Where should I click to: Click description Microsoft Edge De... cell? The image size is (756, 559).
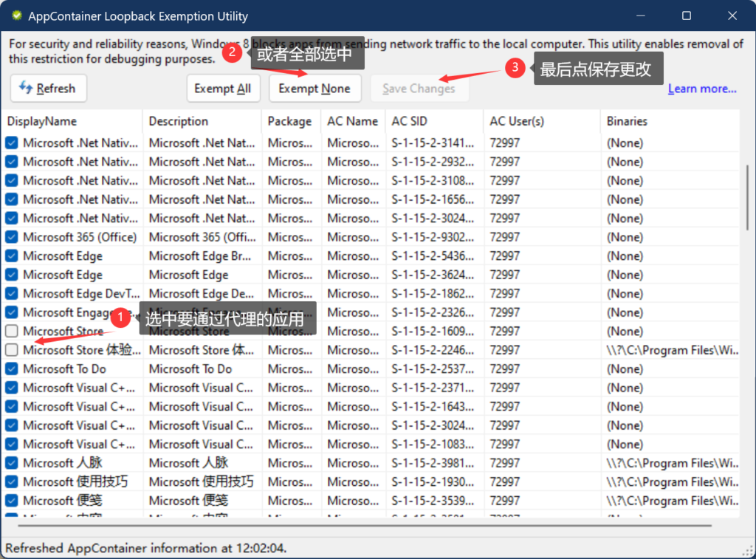[201, 294]
